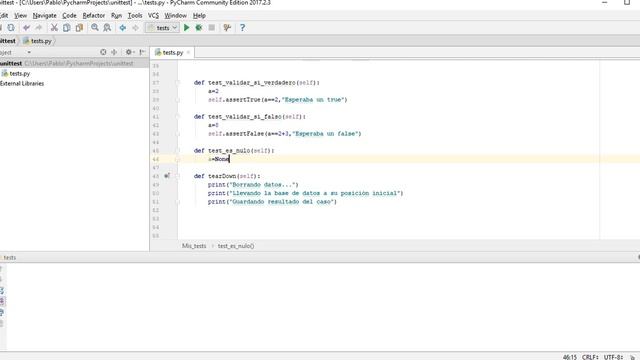Select the unittest project root row

coord(75,63)
